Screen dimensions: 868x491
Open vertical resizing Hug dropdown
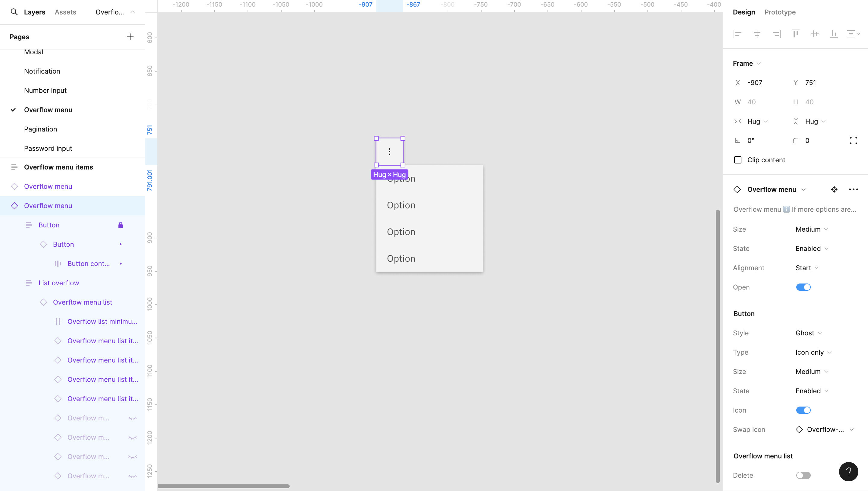[x=815, y=122]
